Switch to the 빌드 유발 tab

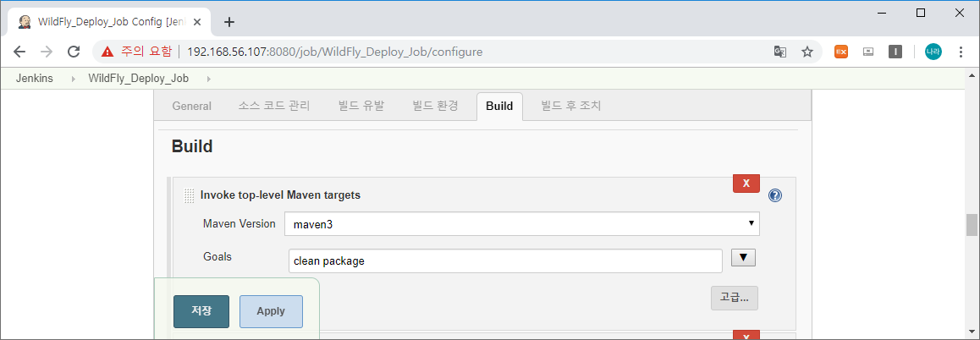[361, 107]
